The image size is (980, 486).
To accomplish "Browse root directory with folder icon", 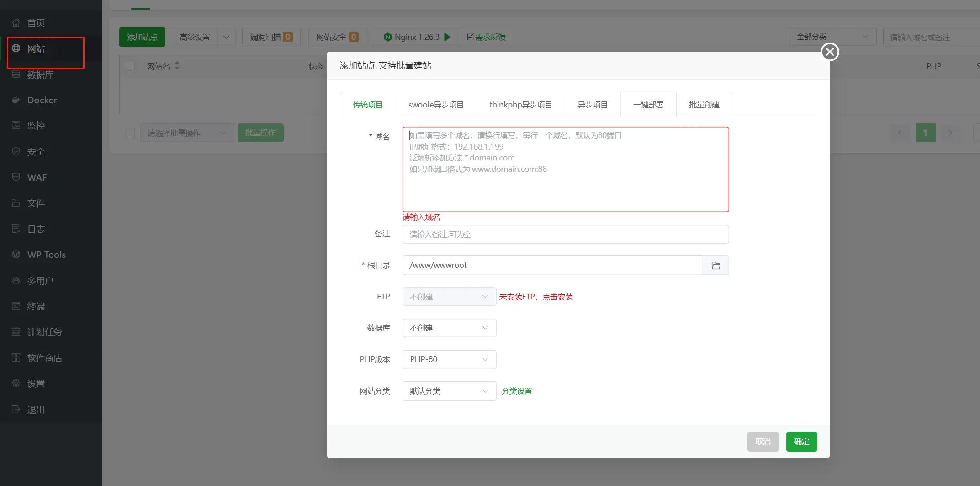I will [x=716, y=265].
